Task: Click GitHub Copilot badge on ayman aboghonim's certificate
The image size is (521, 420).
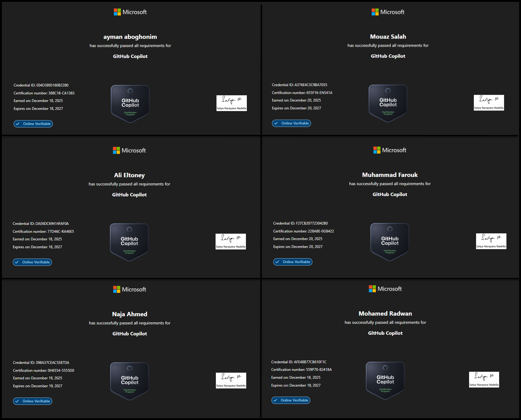Action: [130, 103]
